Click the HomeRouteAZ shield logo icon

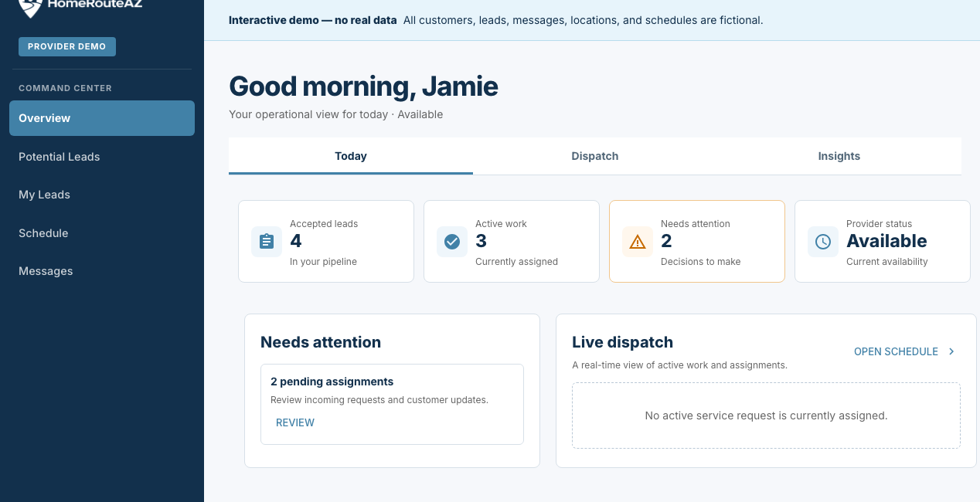pyautogui.click(x=30, y=8)
